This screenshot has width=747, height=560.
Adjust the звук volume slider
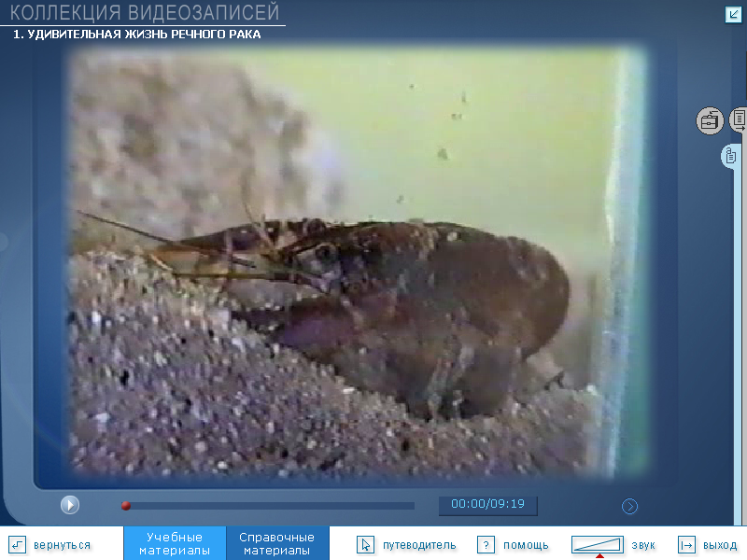click(598, 546)
